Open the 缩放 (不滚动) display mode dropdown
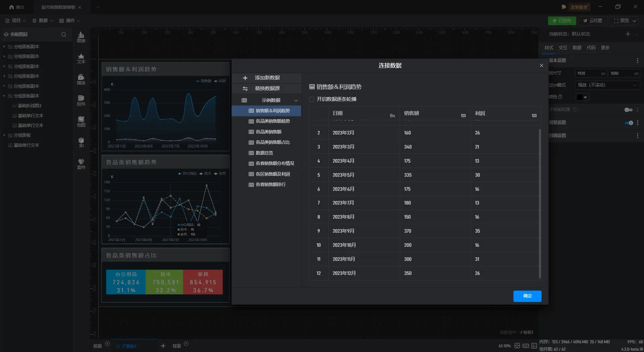The image size is (644, 352). coord(607,85)
